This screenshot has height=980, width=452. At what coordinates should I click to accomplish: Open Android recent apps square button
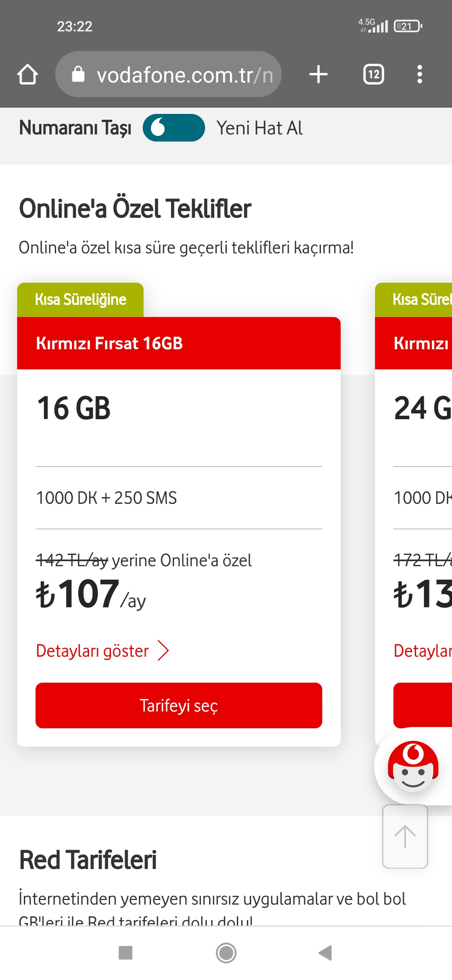pos(126,953)
